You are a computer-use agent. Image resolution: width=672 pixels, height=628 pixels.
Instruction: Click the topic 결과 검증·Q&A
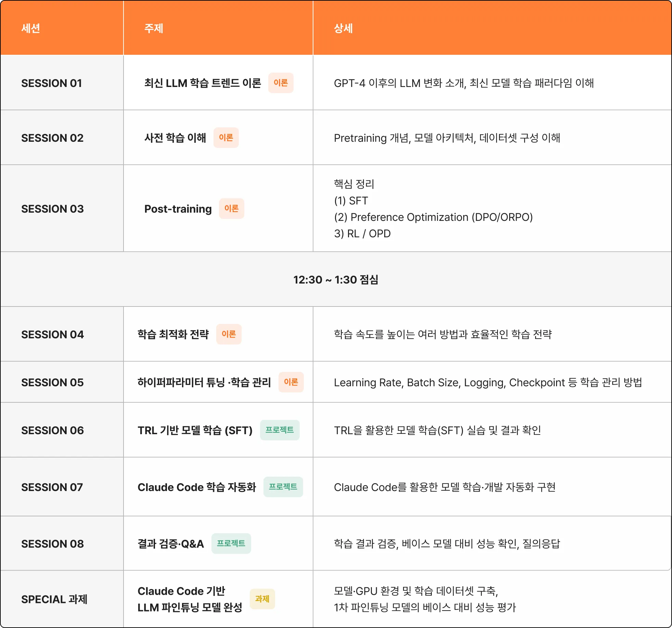(x=171, y=544)
